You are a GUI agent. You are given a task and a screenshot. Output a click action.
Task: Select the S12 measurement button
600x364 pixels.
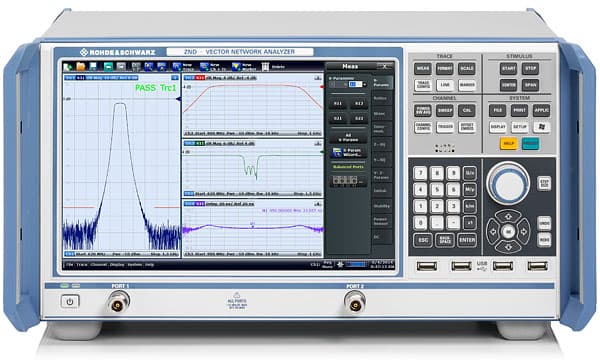coord(359,103)
